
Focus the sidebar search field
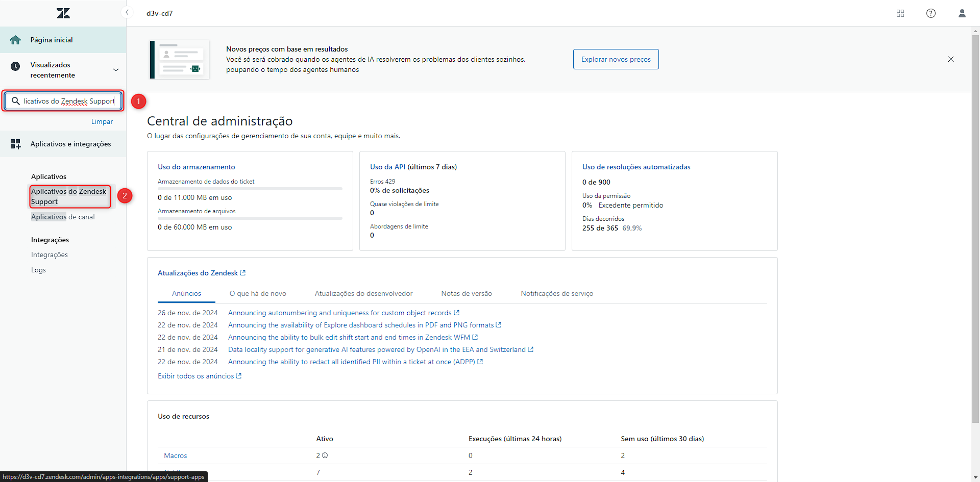pos(63,101)
